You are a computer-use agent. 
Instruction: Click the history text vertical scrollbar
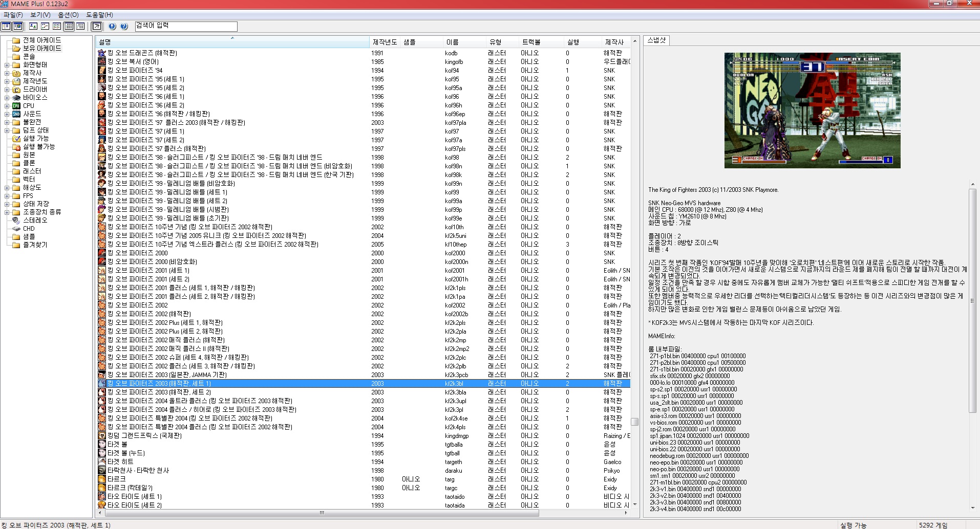[972, 300]
